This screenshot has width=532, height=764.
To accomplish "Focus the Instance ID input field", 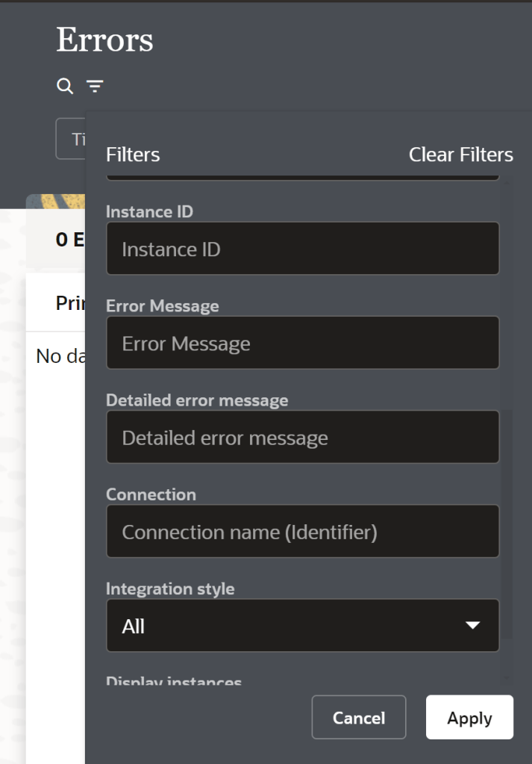I will point(302,249).
